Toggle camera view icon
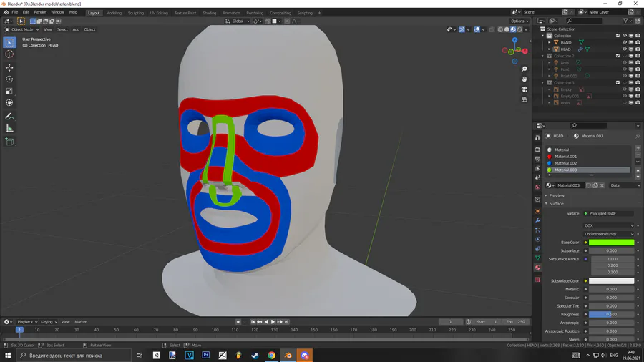Screen dimensions: 644x362 pos(524,89)
